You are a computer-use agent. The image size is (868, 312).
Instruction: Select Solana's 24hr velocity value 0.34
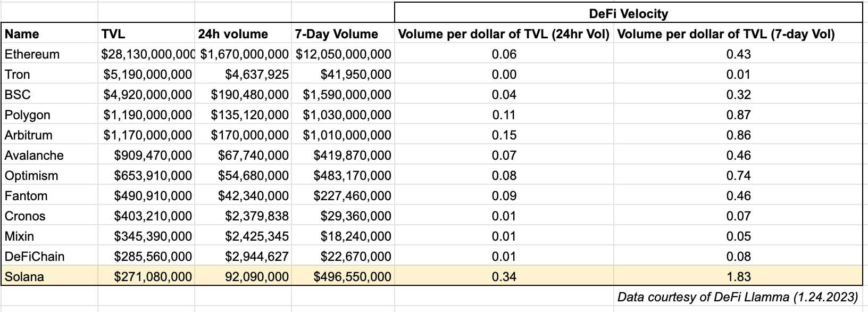[x=504, y=277]
